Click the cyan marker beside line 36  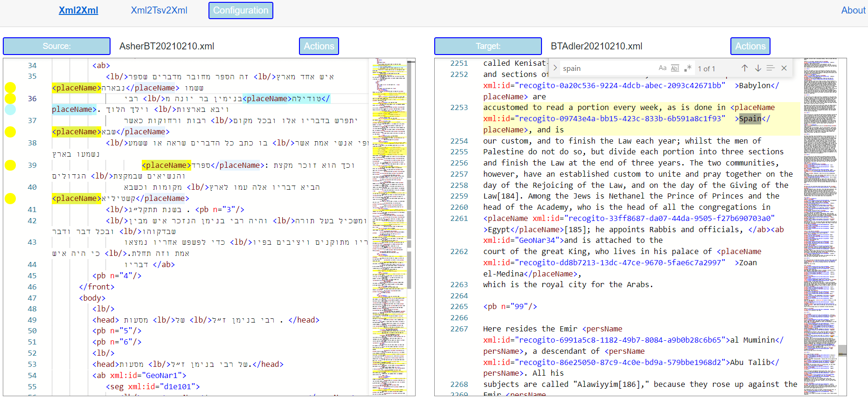[10, 110]
